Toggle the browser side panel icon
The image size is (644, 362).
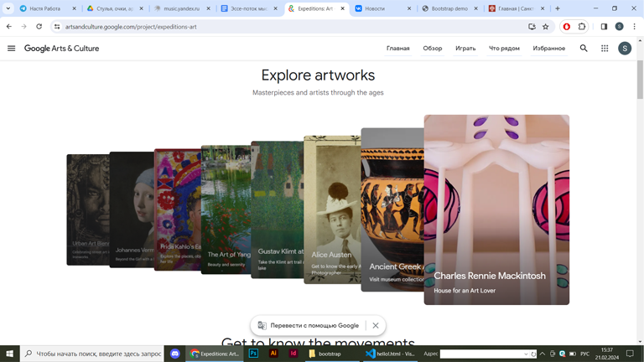(x=604, y=27)
